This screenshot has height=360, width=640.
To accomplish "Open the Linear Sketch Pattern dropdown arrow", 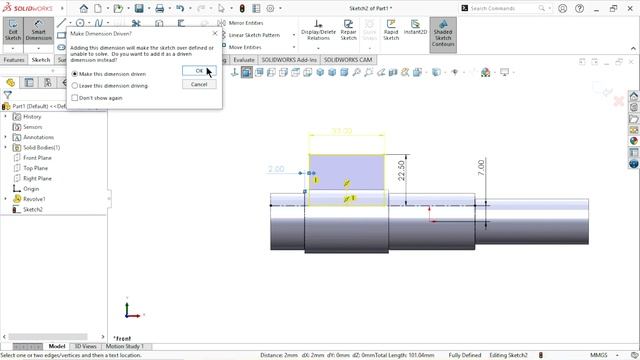I will click(294, 35).
